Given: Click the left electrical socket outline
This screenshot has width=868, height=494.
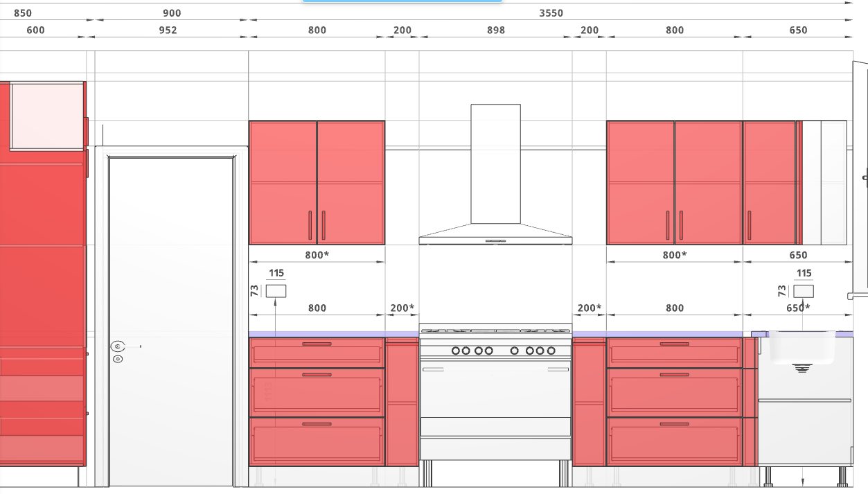Looking at the screenshot, I should [276, 291].
